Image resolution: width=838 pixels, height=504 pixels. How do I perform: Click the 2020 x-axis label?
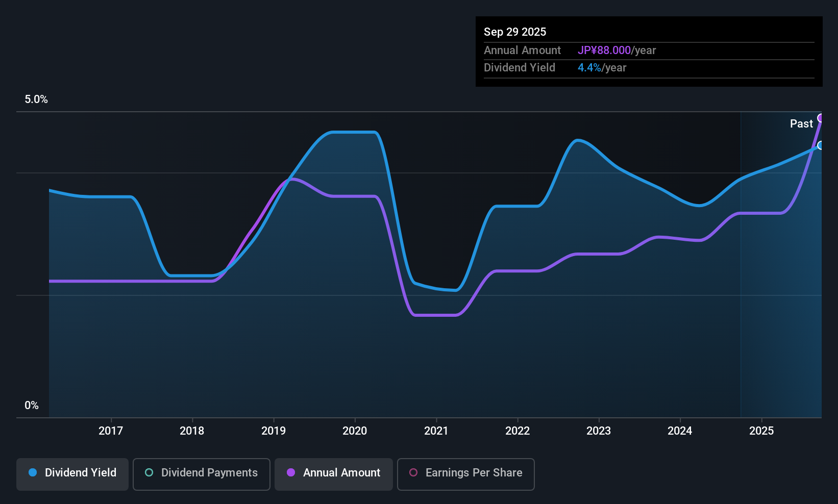click(355, 431)
